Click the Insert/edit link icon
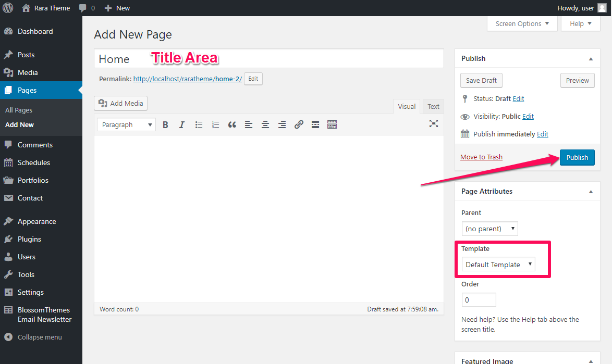The height and width of the screenshot is (364, 612). point(299,124)
